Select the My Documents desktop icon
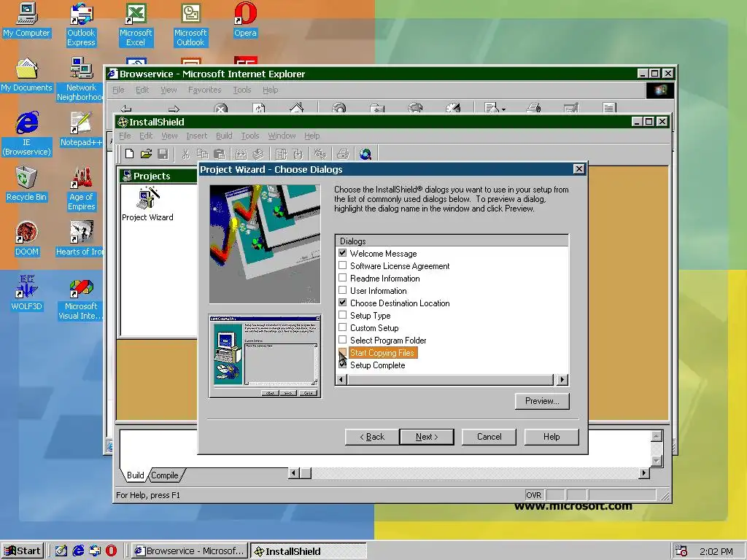The height and width of the screenshot is (560, 747). [27, 75]
